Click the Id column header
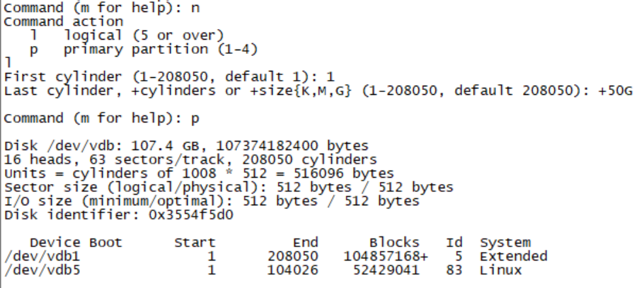This screenshot has width=644, height=288. click(454, 243)
